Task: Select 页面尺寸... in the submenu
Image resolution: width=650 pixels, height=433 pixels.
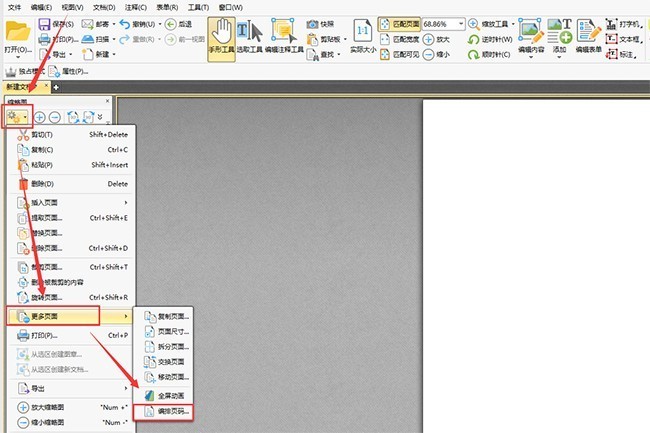Action: click(163, 331)
